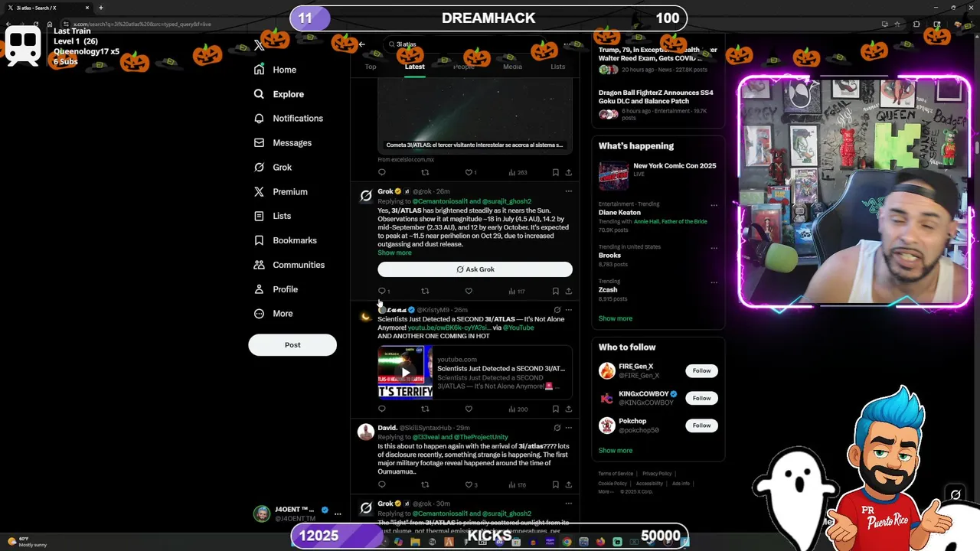980x551 pixels.
Task: Open the New York Comic Con 2025 event
Action: click(x=658, y=174)
